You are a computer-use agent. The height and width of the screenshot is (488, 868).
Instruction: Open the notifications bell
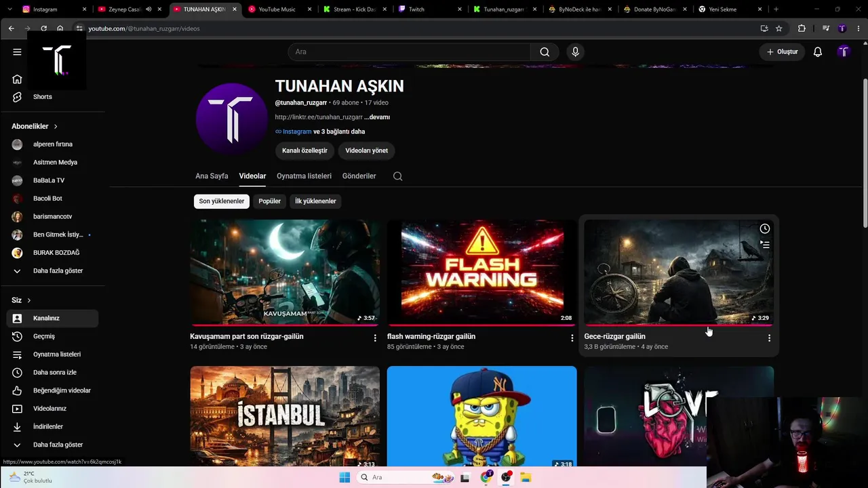(818, 52)
